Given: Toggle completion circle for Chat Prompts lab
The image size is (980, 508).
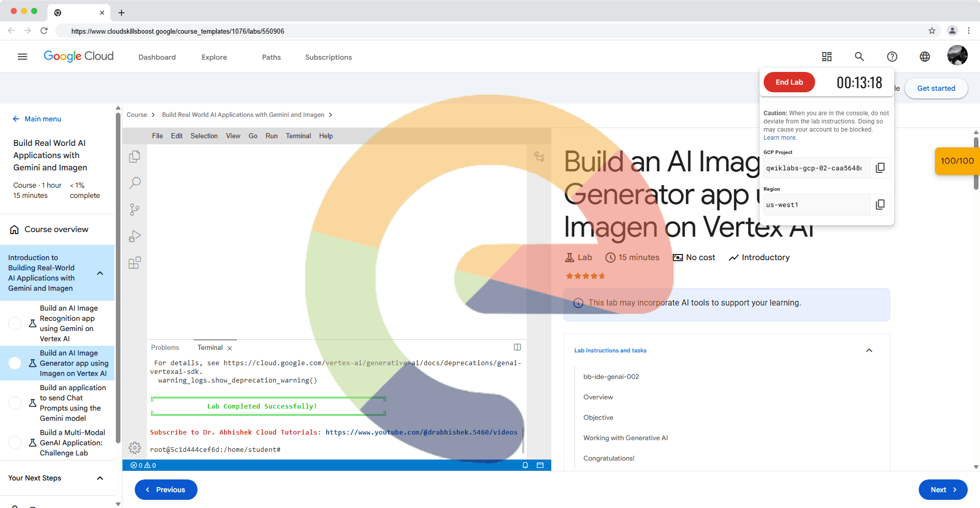Looking at the screenshot, I should tap(15, 403).
